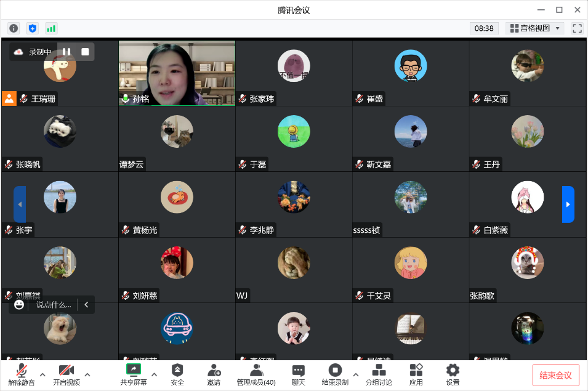
Task: Pause the cloud recording
Action: tap(66, 52)
